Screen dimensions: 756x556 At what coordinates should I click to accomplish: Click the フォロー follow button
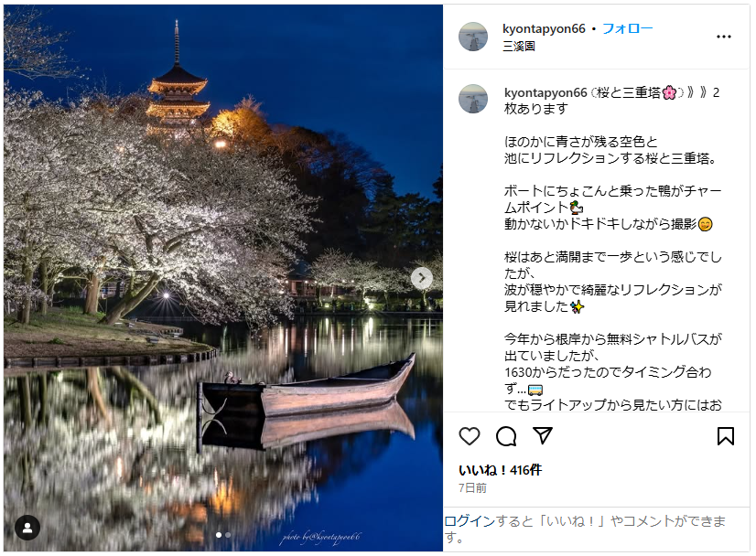(627, 28)
